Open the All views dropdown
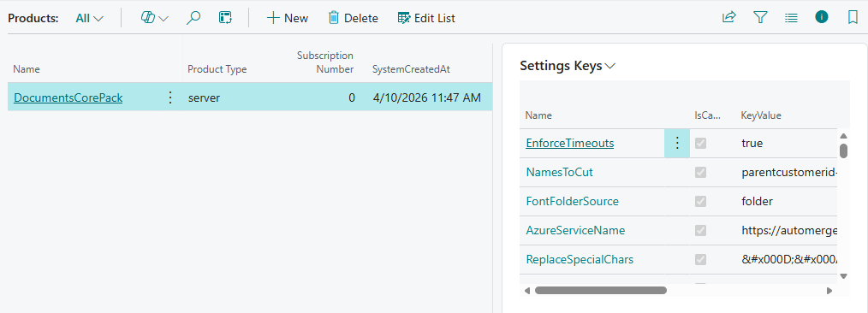868x313 pixels. (90, 18)
